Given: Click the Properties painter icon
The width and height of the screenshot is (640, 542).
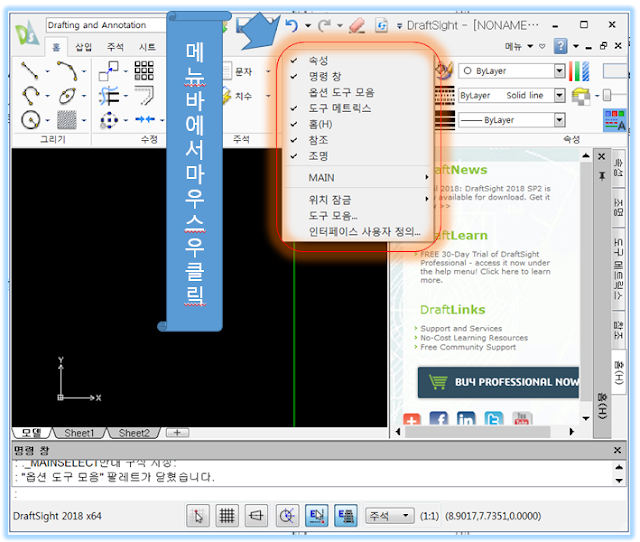Looking at the screenshot, I should 444,71.
